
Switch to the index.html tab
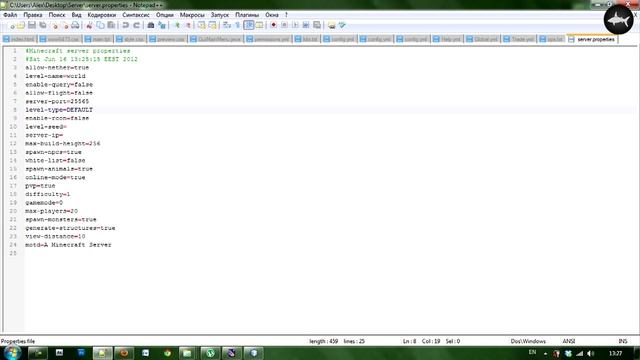(19, 39)
